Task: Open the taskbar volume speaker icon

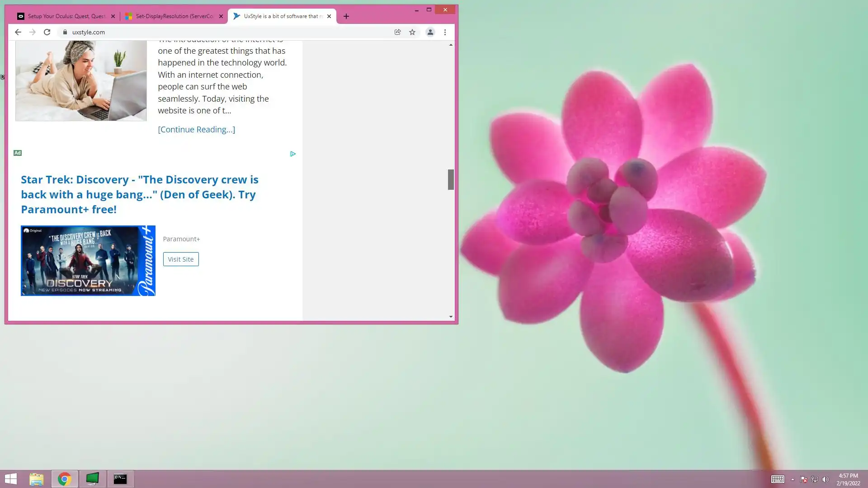Action: pos(826,479)
